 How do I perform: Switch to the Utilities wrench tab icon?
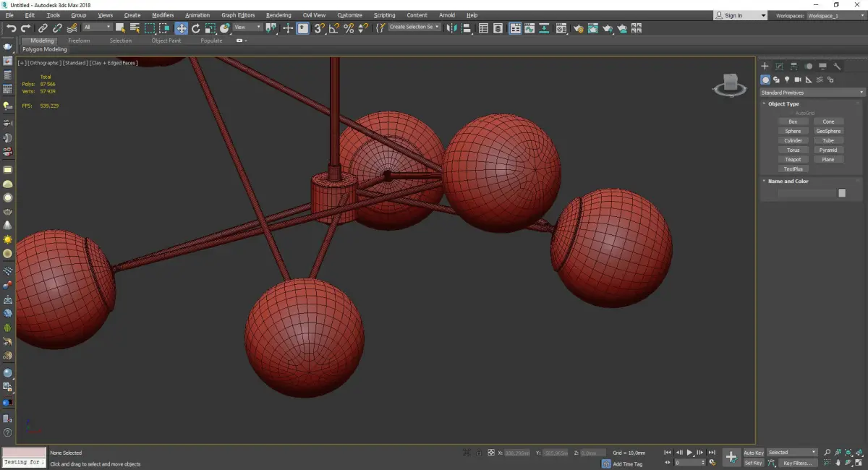tap(837, 66)
